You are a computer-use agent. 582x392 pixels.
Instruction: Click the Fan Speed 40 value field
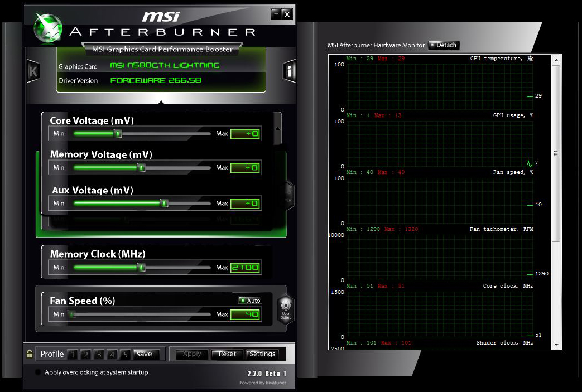(x=245, y=315)
